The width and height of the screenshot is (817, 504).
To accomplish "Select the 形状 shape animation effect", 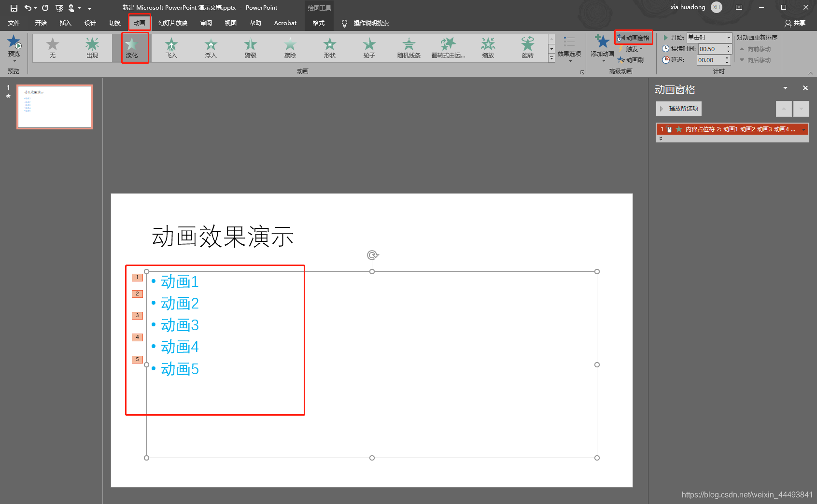I will [x=330, y=48].
